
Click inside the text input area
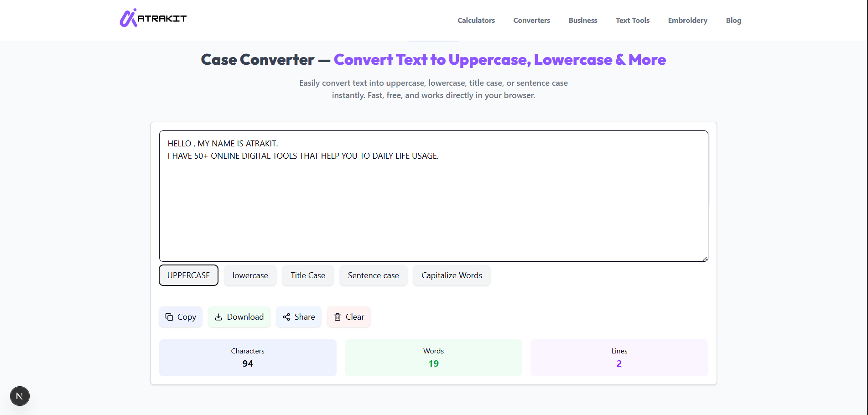click(x=433, y=196)
